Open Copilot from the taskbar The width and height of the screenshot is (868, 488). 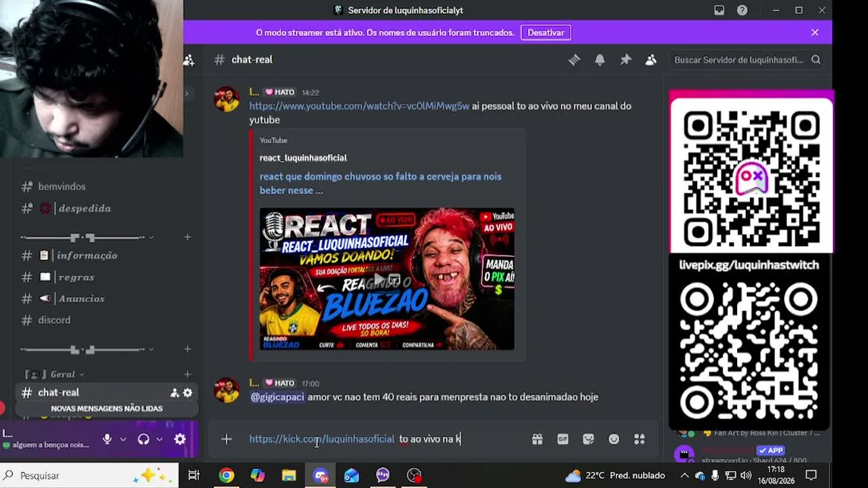click(x=258, y=476)
